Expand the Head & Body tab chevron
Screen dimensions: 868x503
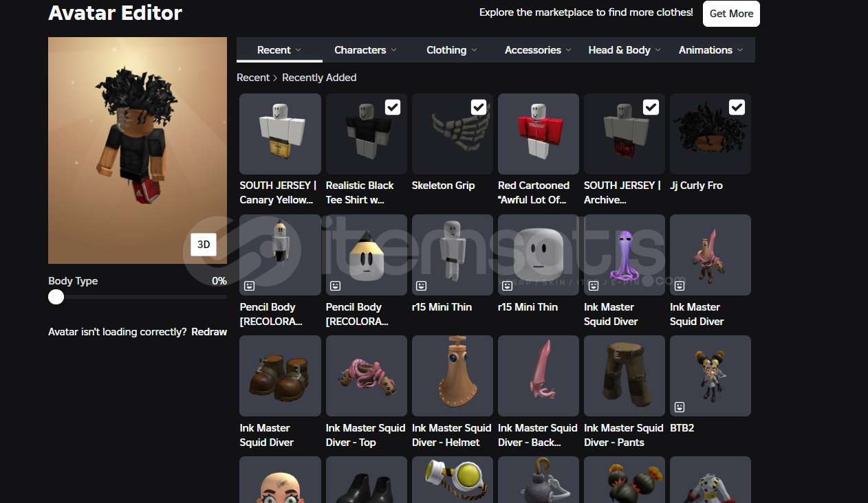pos(658,50)
